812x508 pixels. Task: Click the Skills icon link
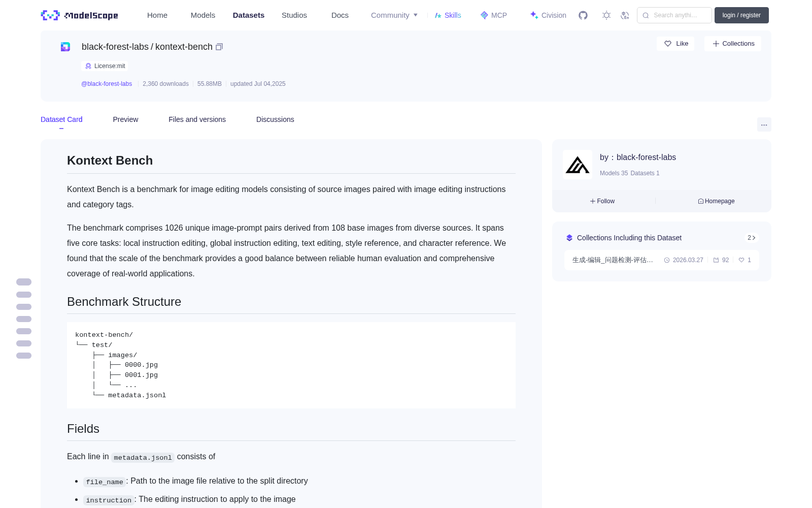(x=448, y=15)
